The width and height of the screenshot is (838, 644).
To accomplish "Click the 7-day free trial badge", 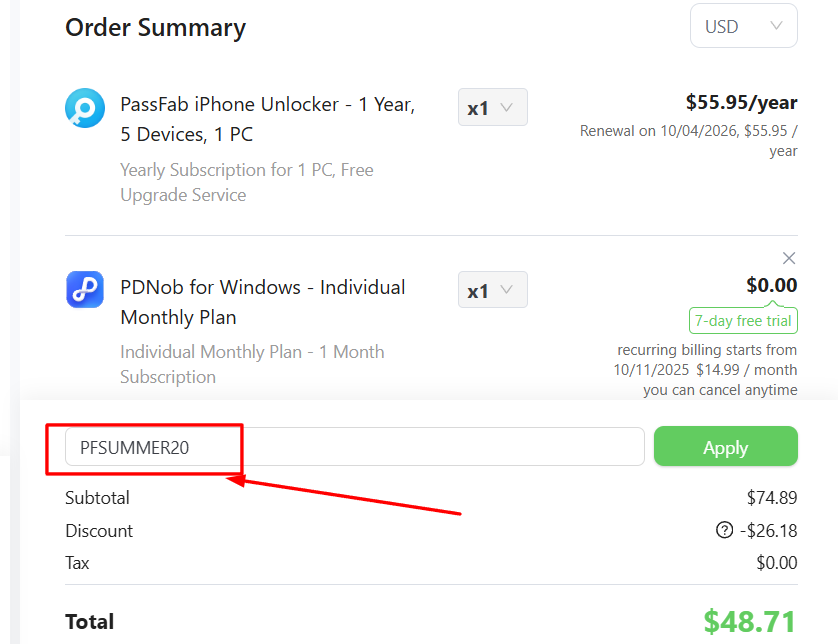I will (743, 321).
